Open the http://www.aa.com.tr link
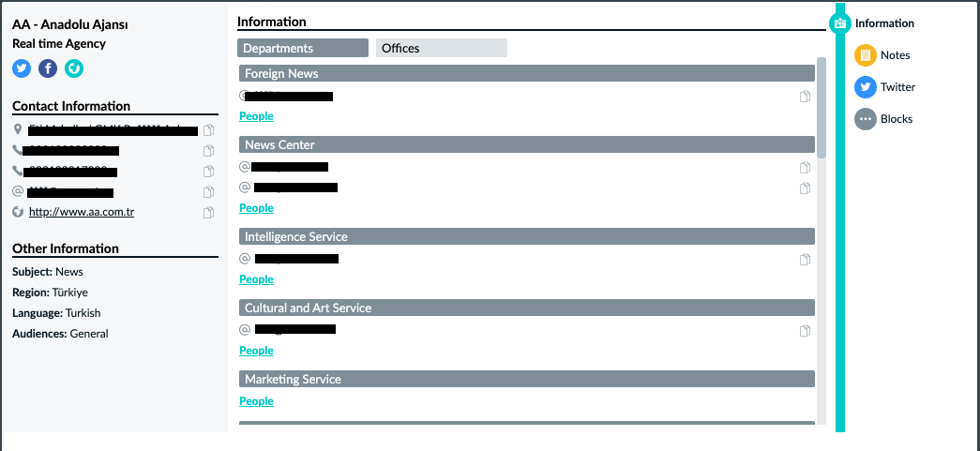 point(82,212)
